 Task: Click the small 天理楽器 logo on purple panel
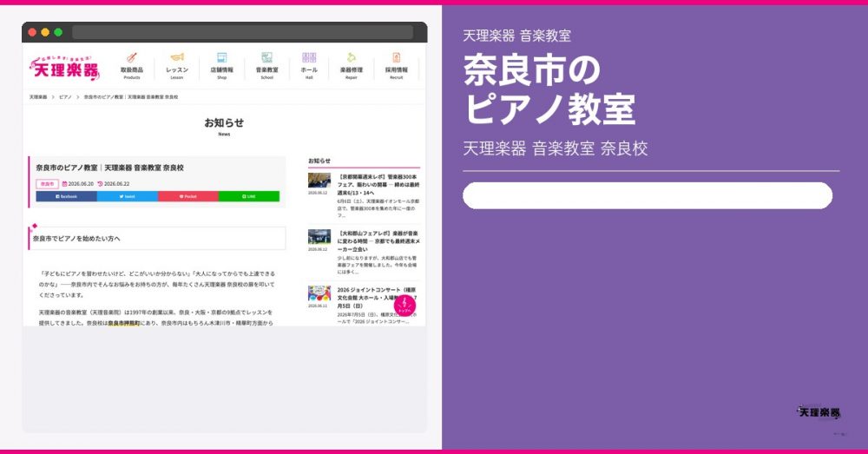click(x=819, y=412)
